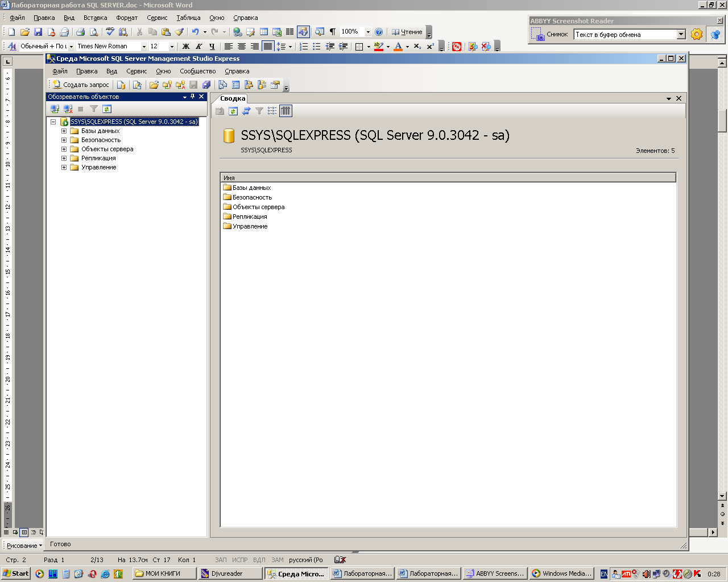Open the Word Формат menu
Image resolution: width=728 pixels, height=582 pixels.
tap(127, 18)
